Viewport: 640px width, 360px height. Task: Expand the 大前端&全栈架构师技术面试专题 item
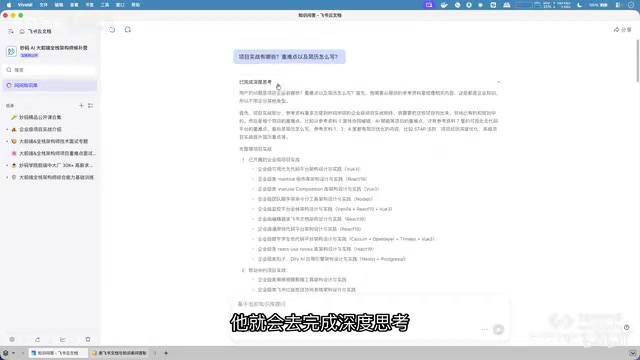click(7, 141)
